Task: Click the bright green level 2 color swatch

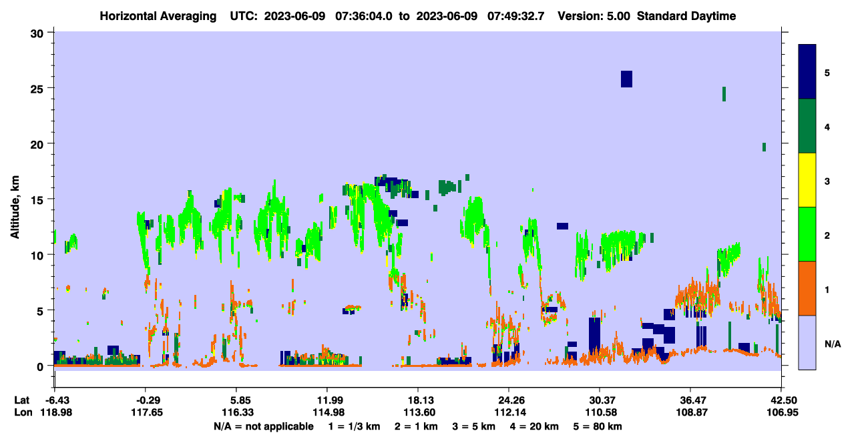Action: (x=807, y=234)
